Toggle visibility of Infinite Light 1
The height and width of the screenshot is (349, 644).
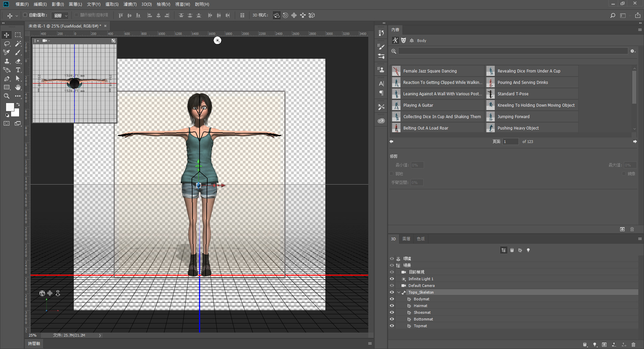tap(392, 279)
